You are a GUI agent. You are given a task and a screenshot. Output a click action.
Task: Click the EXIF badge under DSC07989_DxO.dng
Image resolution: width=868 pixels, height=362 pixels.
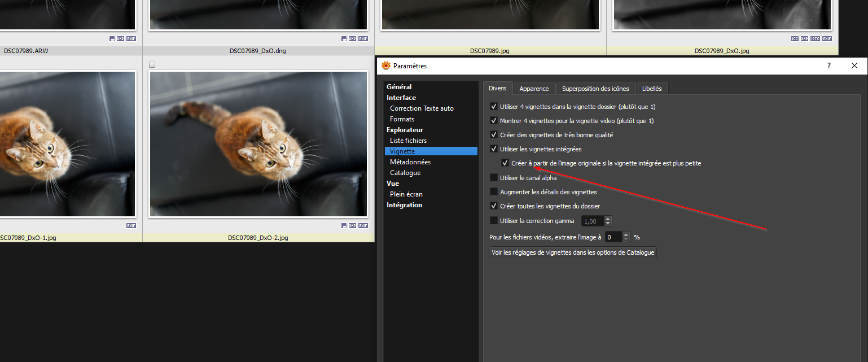(363, 39)
